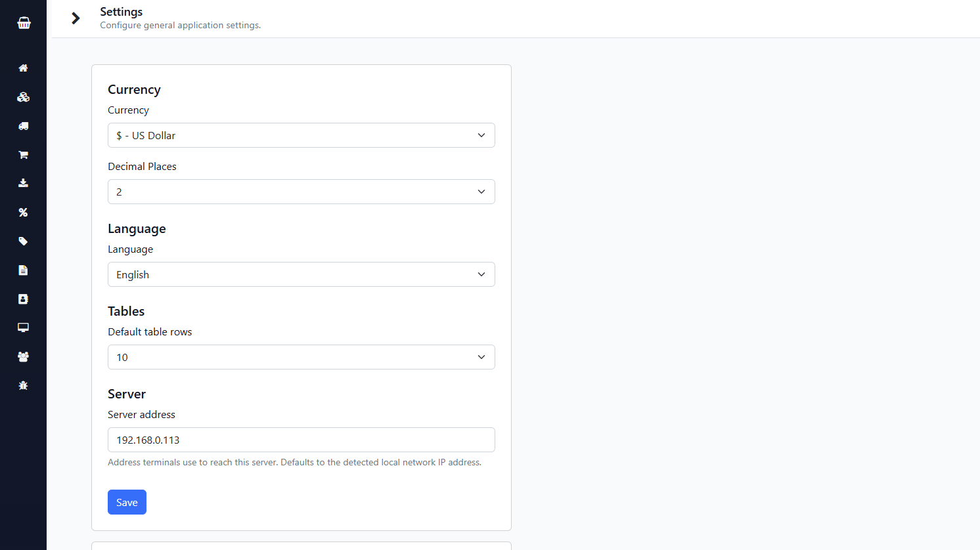The width and height of the screenshot is (980, 550).
Task: Open the price tag icon in sidebar
Action: pyautogui.click(x=23, y=241)
